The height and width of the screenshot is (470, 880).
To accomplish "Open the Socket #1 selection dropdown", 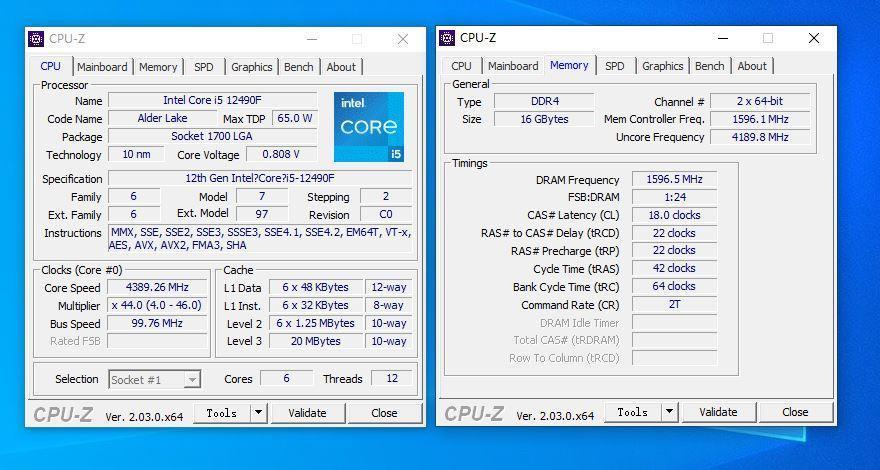I will tap(154, 380).
